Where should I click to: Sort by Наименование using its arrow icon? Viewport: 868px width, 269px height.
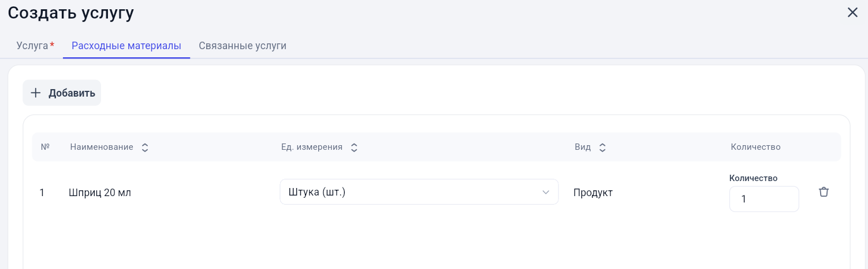(x=145, y=148)
